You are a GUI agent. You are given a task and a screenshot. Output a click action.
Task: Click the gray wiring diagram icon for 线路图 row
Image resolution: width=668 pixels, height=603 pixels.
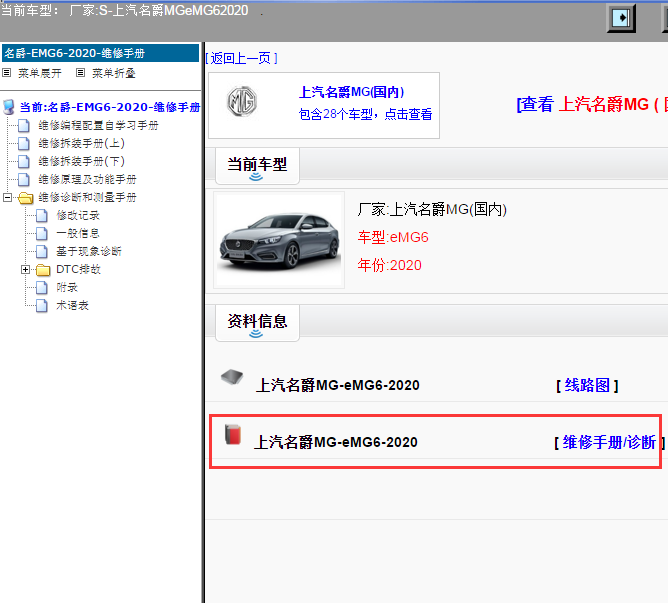pyautogui.click(x=232, y=377)
